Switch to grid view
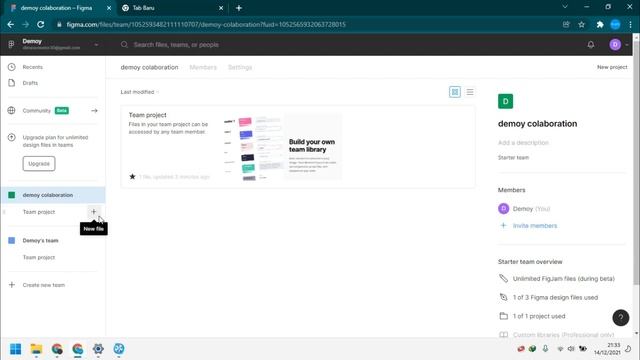 455,92
